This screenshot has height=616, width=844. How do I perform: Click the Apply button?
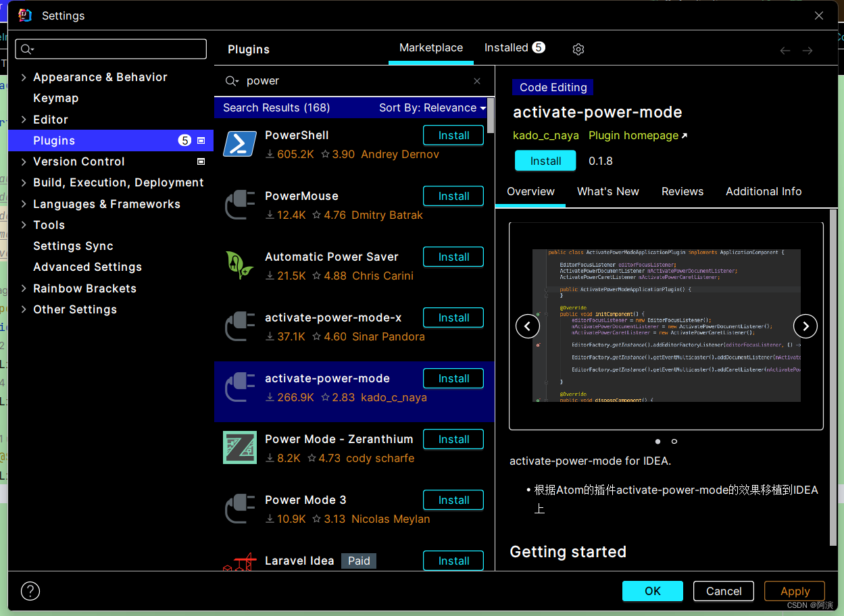point(795,591)
